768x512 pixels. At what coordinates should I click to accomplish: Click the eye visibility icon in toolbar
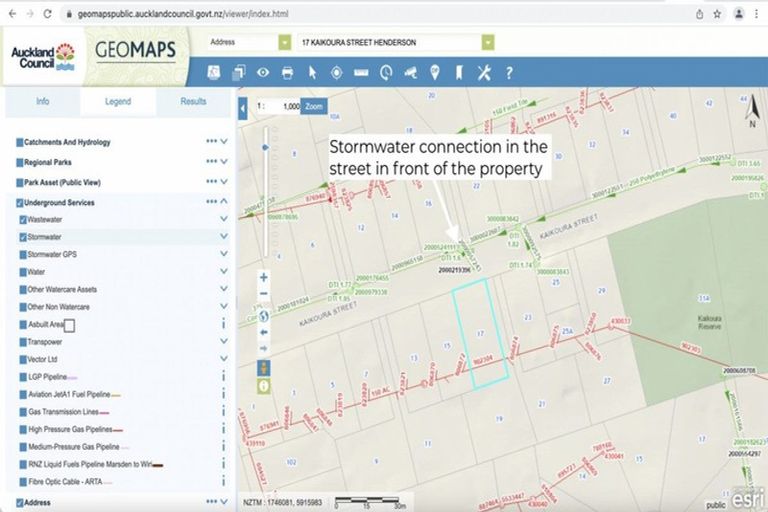pyautogui.click(x=263, y=72)
